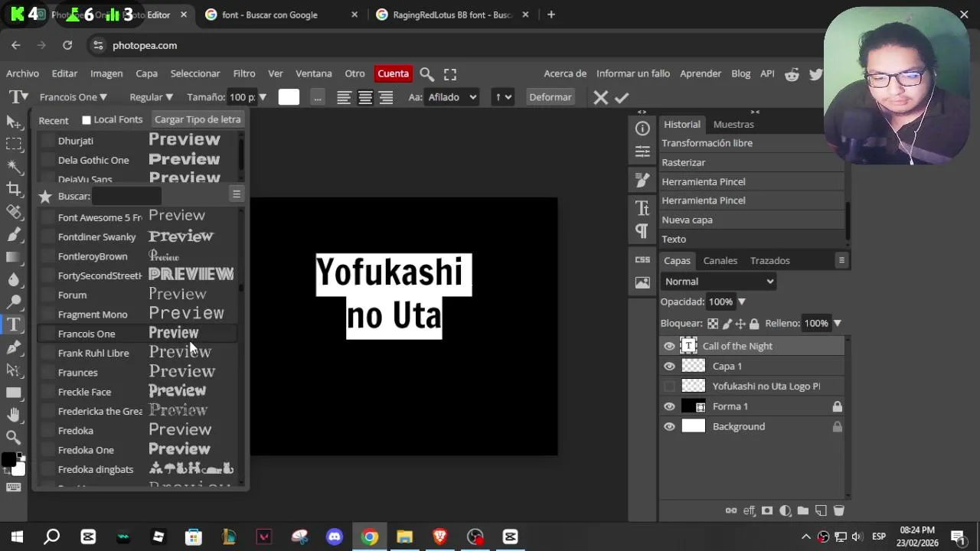Screen dimensions: 980x551
Task: Open the Brush settings panel icon
Action: [642, 180]
